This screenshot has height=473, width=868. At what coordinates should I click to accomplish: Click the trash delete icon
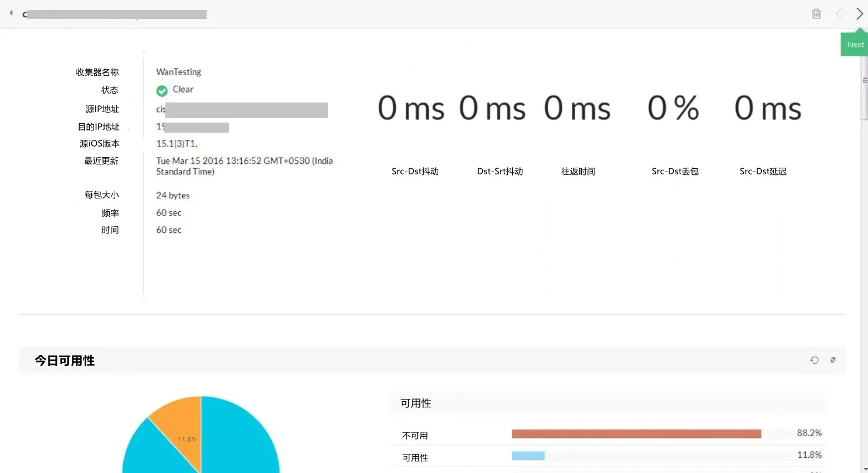[x=816, y=14]
